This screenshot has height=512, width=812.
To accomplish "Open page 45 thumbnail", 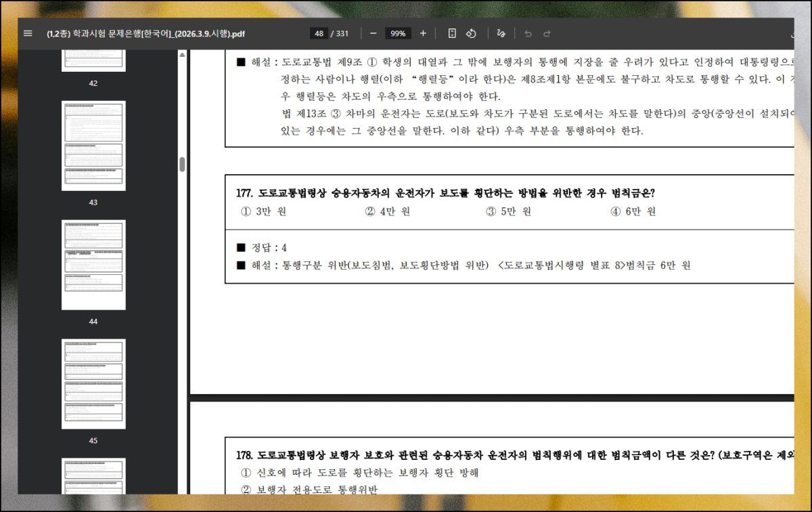I will point(93,384).
